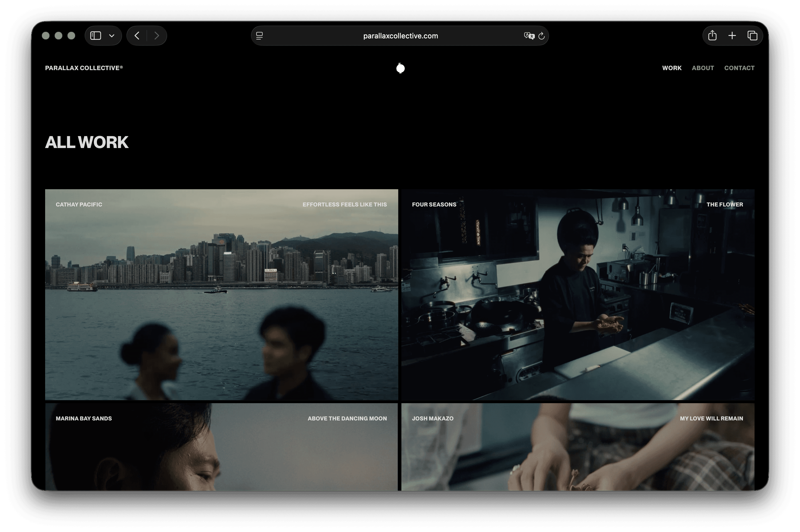Reload the page with refresh icon
Screen dimensions: 800x532
pyautogui.click(x=542, y=36)
